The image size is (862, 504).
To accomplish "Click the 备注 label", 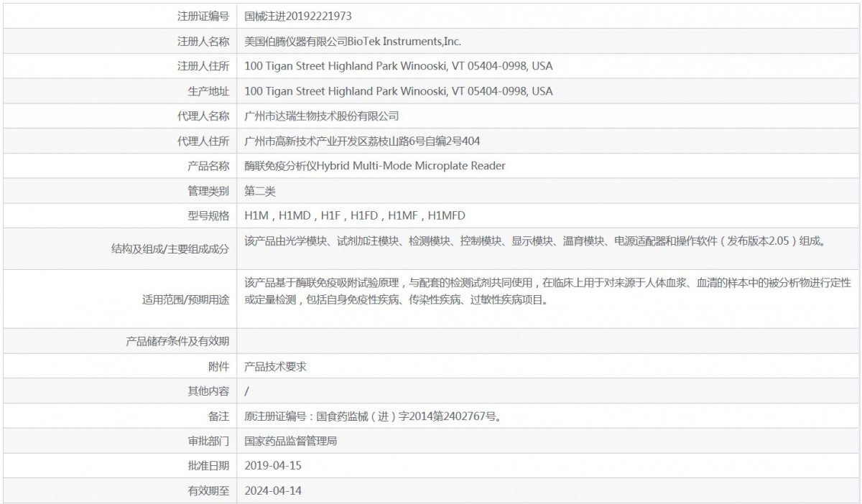I will pos(218,416).
